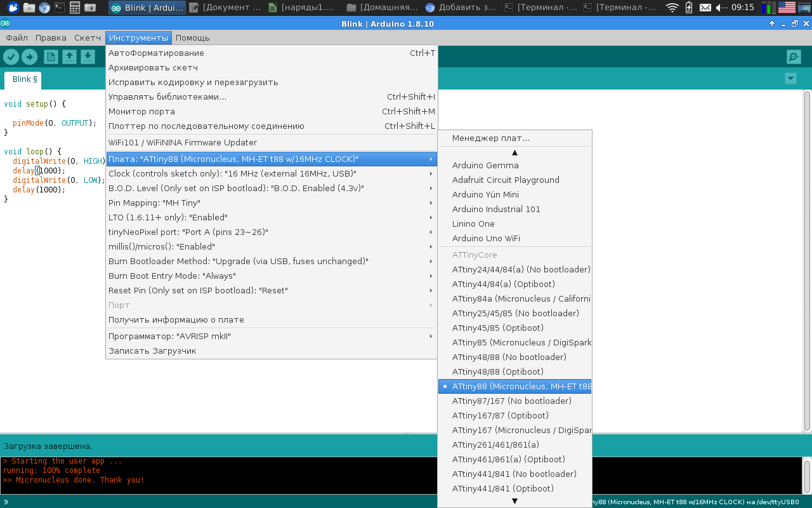This screenshot has height=508, width=812.
Task: Click Записать Загрузчик menu entry
Action: (152, 351)
